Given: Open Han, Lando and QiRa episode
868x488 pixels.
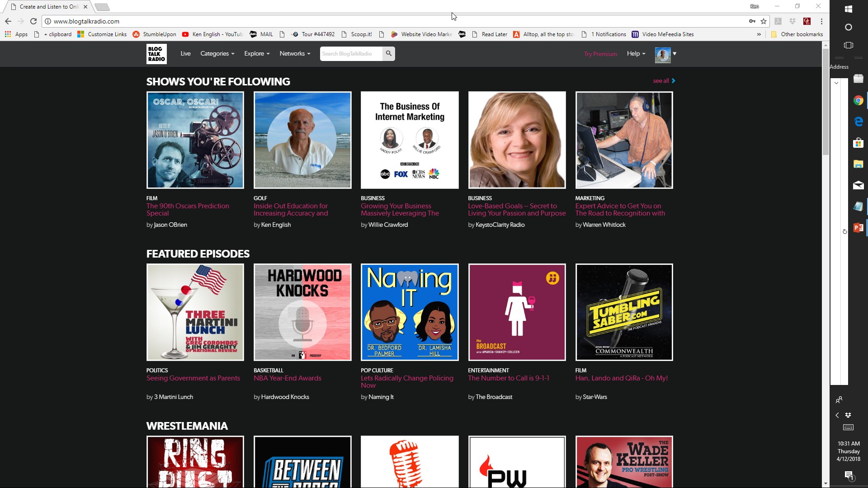Looking at the screenshot, I should (621, 378).
